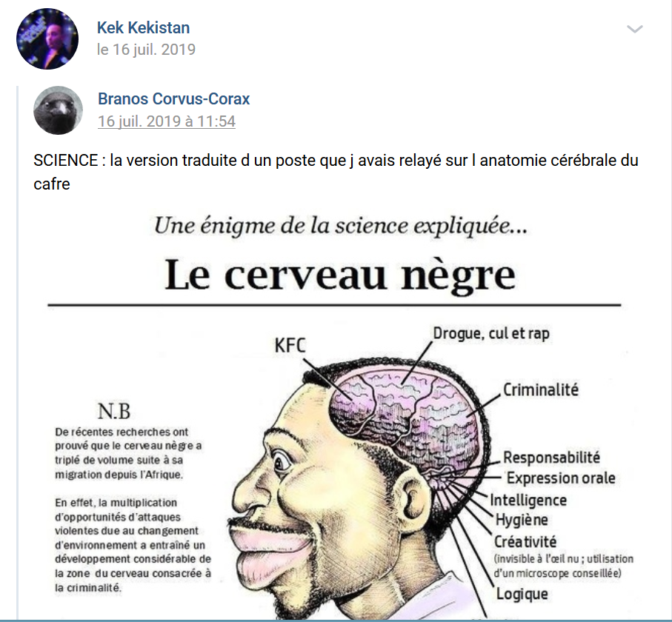672x622 pixels.
Task: Open Kek Kekistan's round profile avatar
Action: click(x=47, y=39)
